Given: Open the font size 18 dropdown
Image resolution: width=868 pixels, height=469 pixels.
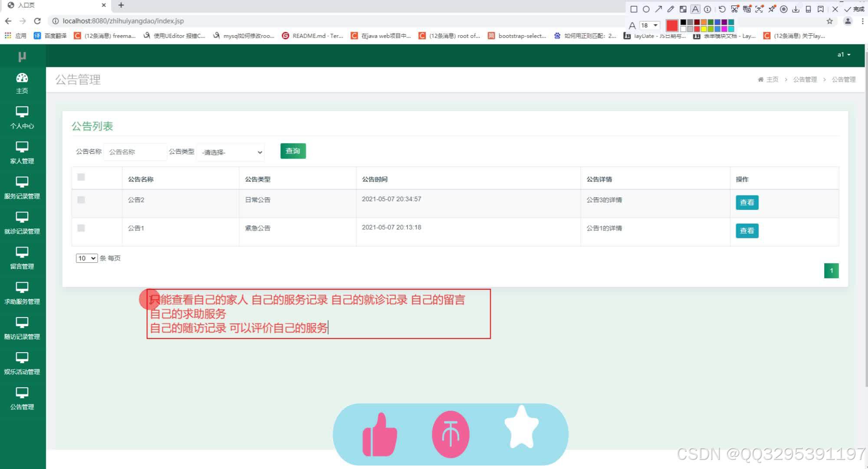Looking at the screenshot, I should click(650, 25).
